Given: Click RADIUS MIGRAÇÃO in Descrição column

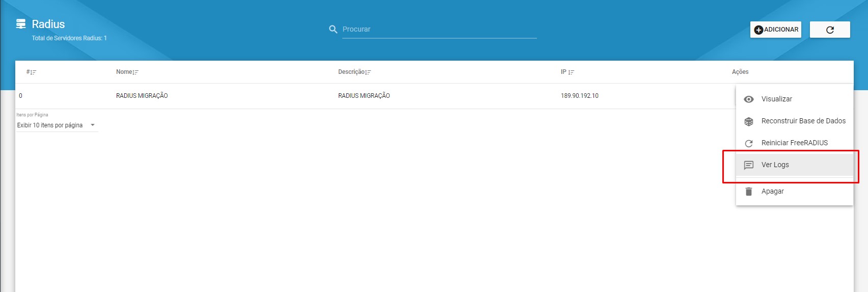Looking at the screenshot, I should pyautogui.click(x=364, y=96).
